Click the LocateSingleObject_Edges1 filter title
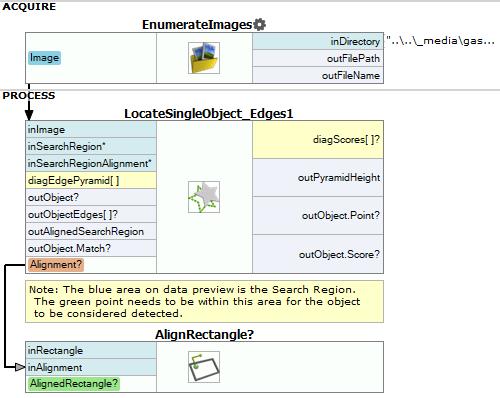The image size is (500, 398). coord(209,114)
